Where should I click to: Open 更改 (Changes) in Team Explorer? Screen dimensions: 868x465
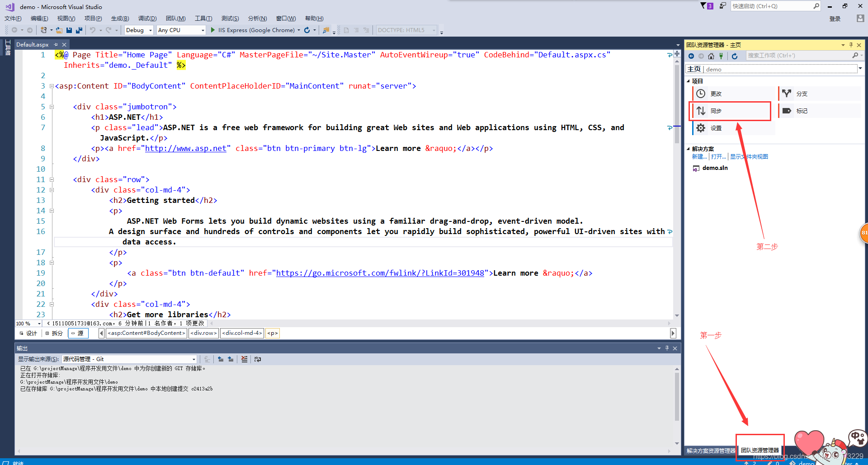click(x=734, y=94)
